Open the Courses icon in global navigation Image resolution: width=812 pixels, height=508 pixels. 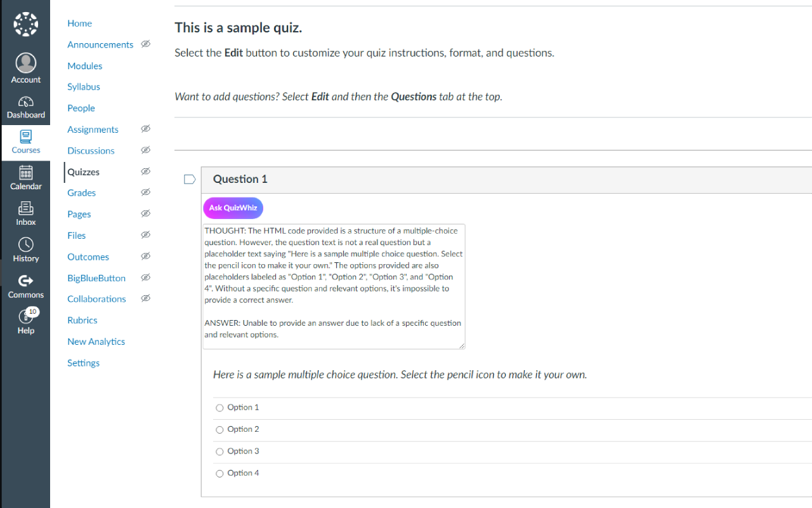coord(25,137)
